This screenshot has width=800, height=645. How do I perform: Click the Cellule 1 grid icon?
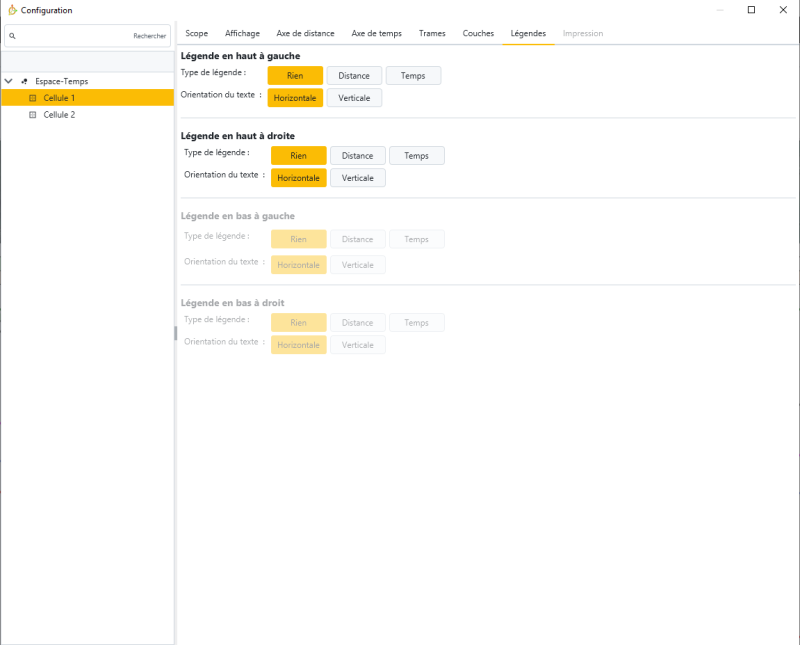coord(32,98)
